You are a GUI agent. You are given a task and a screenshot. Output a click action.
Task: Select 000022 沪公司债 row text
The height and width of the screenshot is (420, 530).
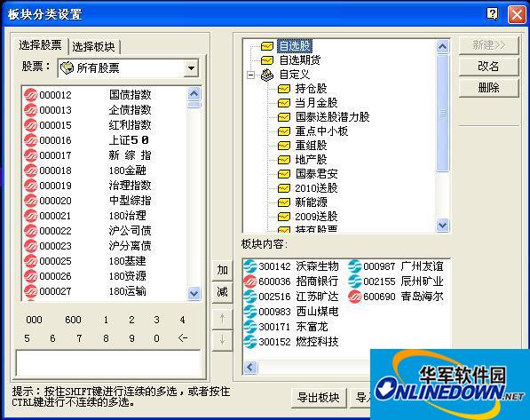click(x=95, y=231)
